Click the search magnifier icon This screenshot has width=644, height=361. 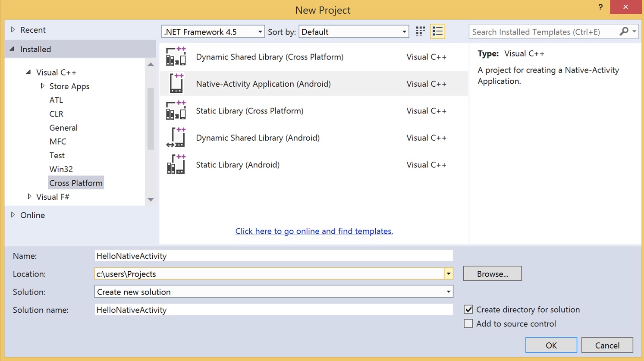click(x=624, y=31)
